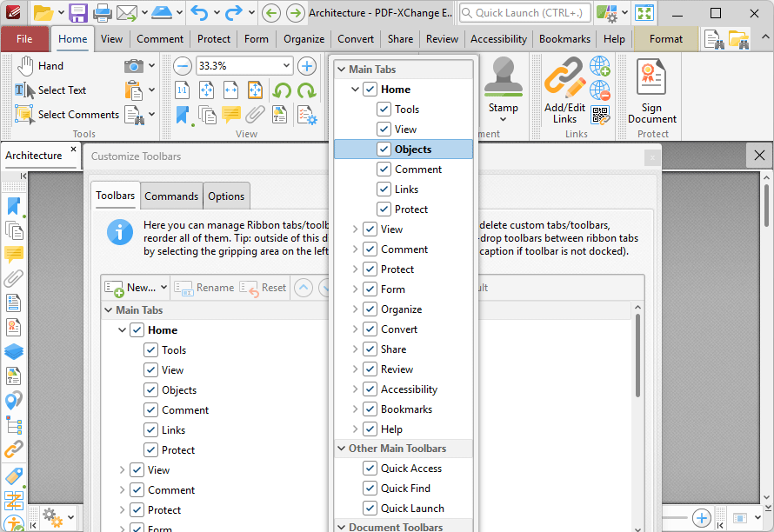Click the Document Toolbars section header
The image size is (774, 532).
(x=404, y=526)
